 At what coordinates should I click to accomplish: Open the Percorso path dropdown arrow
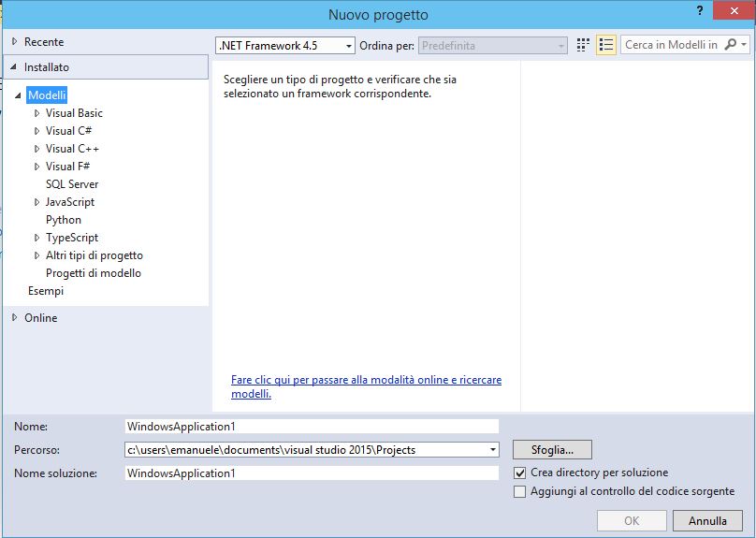(492, 450)
